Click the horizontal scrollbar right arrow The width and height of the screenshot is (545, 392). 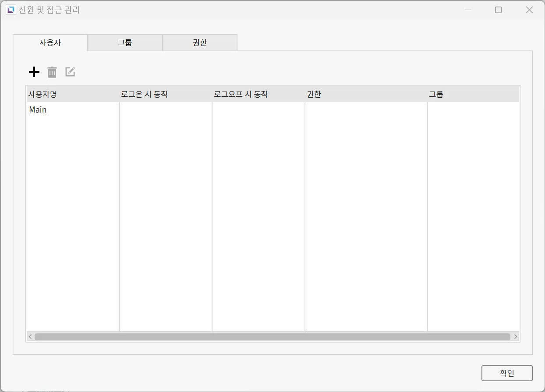tap(516, 336)
